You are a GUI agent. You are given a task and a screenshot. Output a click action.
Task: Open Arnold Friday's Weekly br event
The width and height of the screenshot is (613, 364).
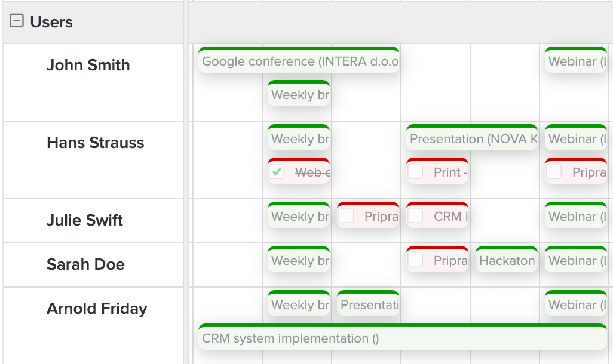tap(299, 303)
